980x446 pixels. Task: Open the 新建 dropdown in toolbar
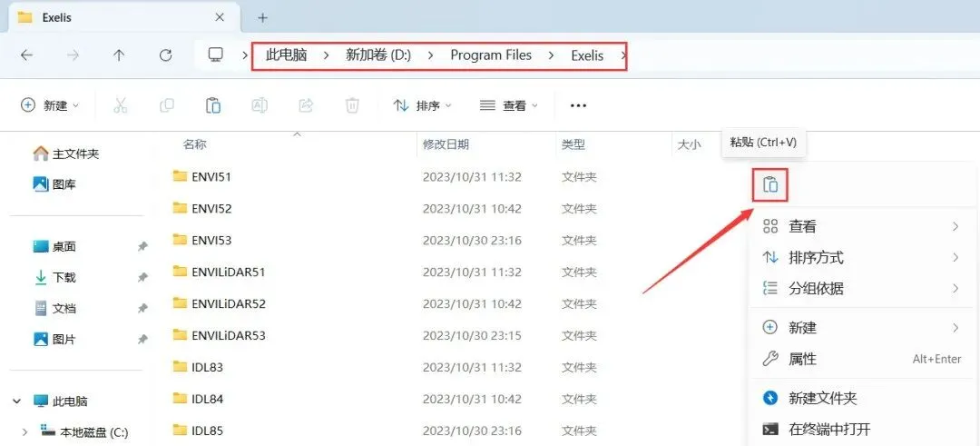tap(50, 105)
